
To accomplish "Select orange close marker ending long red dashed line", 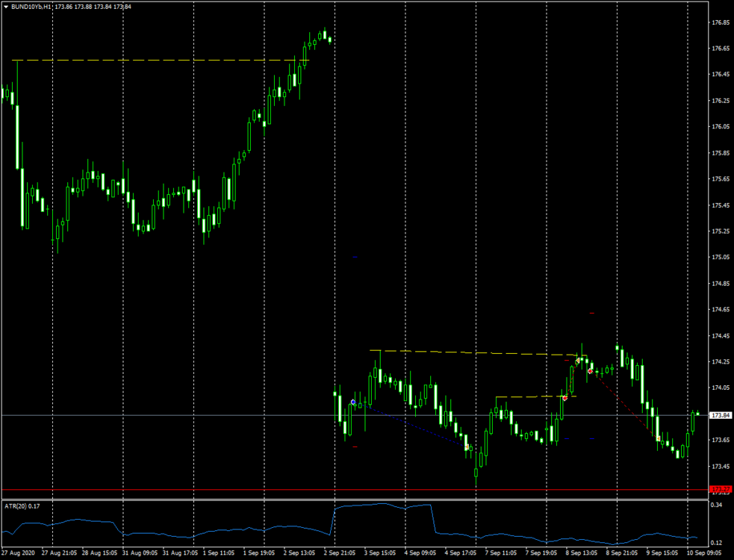I will (658, 439).
